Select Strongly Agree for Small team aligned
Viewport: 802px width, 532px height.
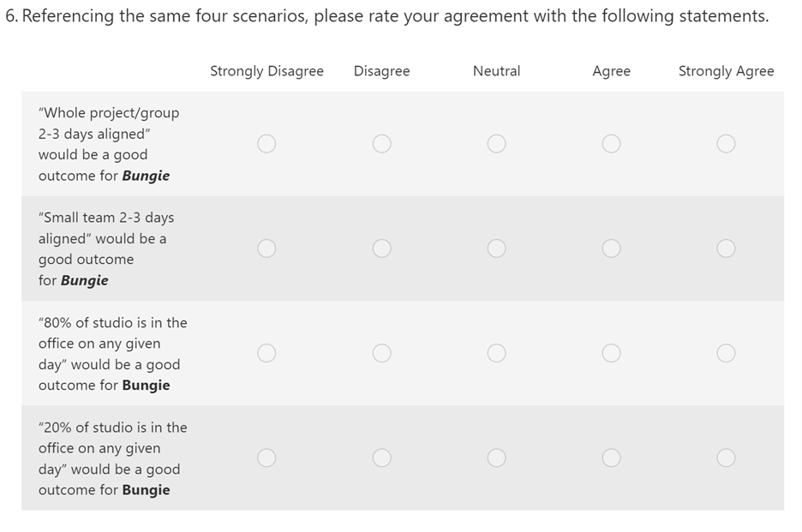[726, 248]
